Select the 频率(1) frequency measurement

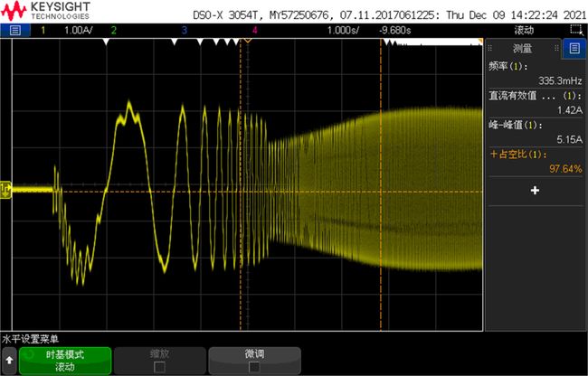pyautogui.click(x=508, y=67)
